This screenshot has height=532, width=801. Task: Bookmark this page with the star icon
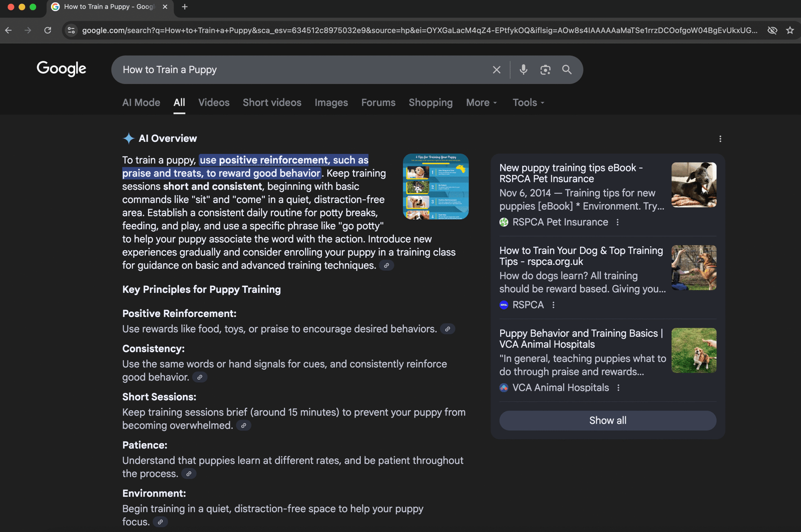click(x=790, y=30)
